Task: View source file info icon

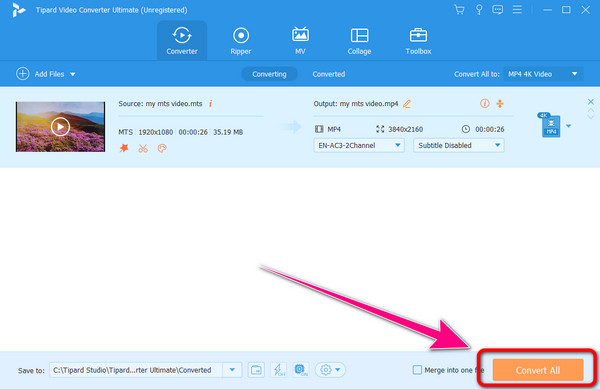Action: tap(211, 104)
